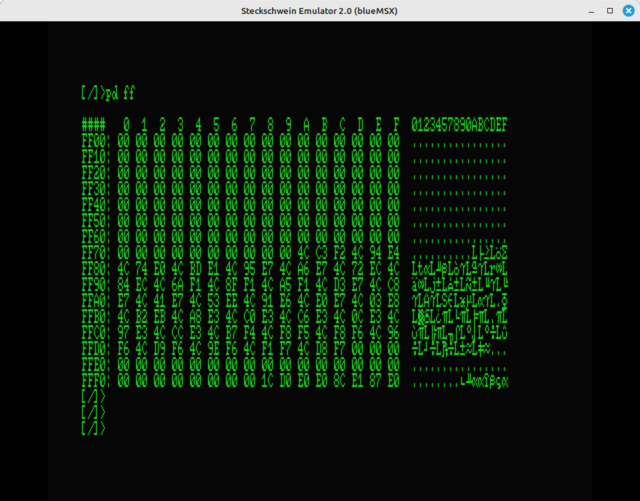Click byte 'A8' in the FFB0 row

coord(195,317)
